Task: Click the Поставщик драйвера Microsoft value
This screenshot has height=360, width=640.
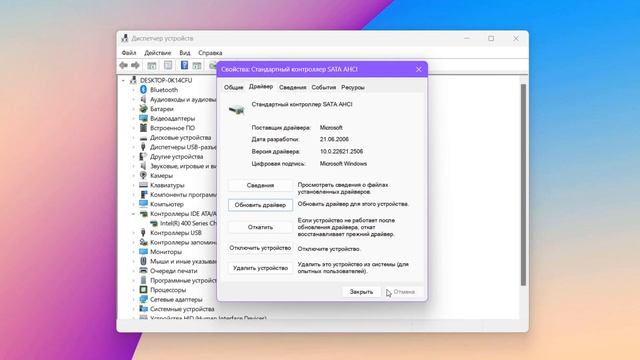Action: [331, 128]
